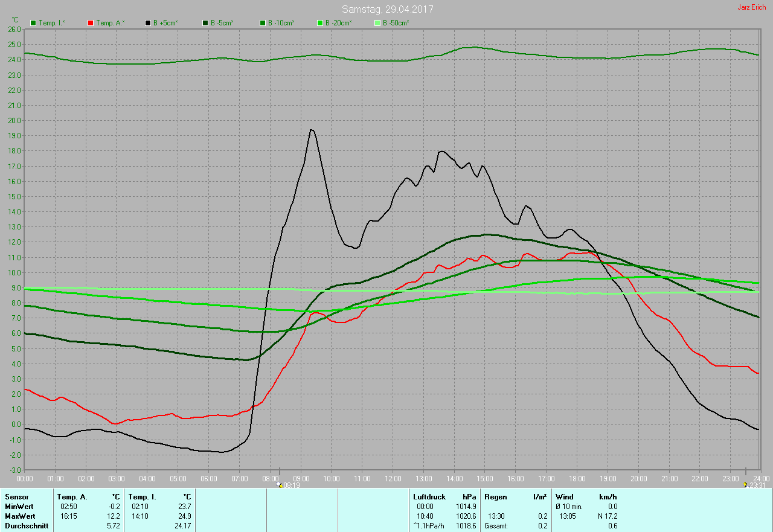Image resolution: width=773 pixels, height=532 pixels.
Task: Select the "Durchschnitt" row label
Action: (x=27, y=526)
